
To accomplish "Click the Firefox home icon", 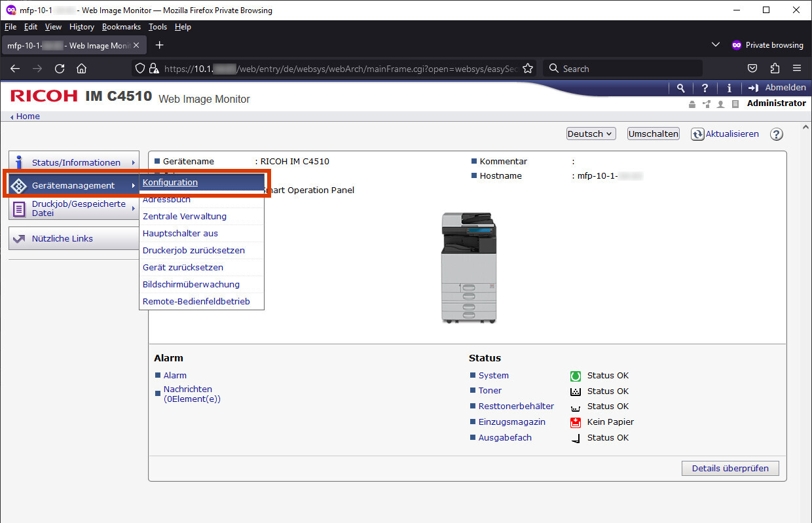I will pos(82,68).
